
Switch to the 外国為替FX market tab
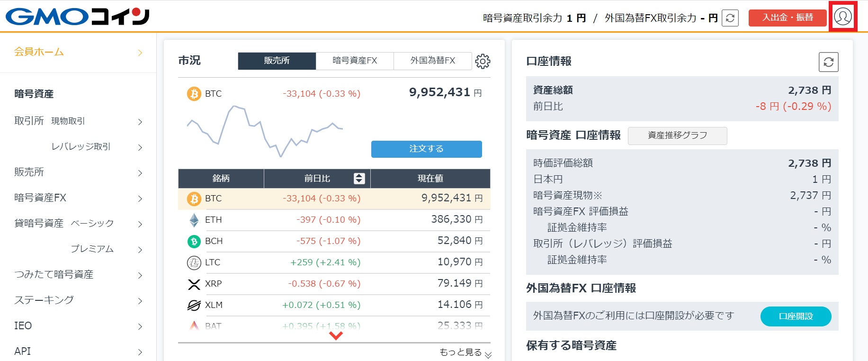433,61
